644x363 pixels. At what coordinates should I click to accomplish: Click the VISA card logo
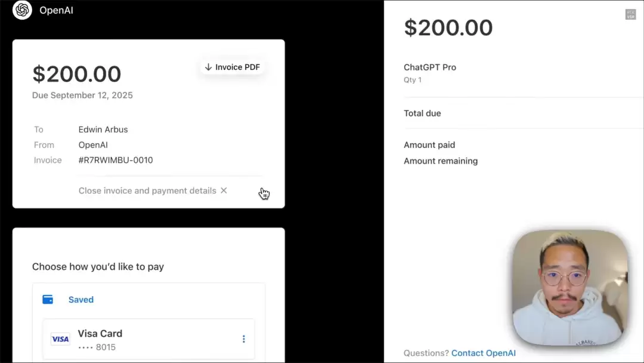pyautogui.click(x=60, y=339)
